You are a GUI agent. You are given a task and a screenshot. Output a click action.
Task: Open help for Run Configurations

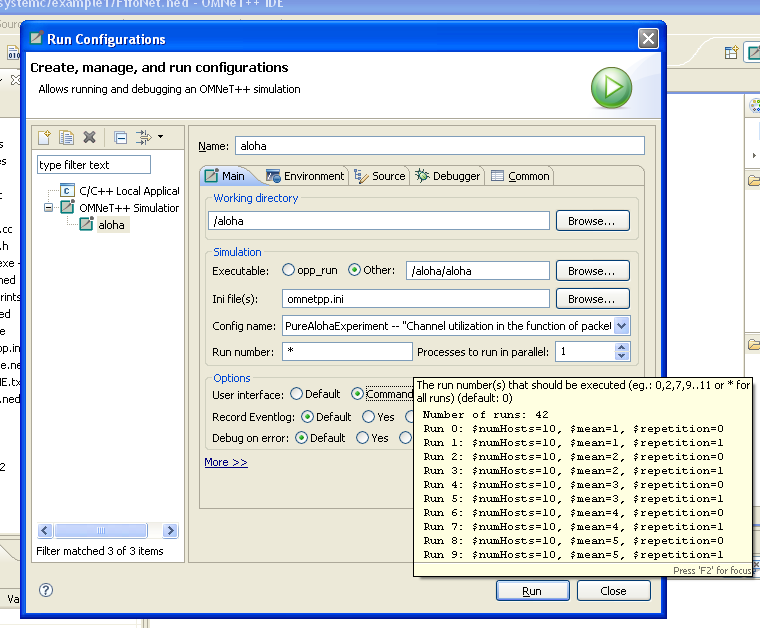(46, 590)
